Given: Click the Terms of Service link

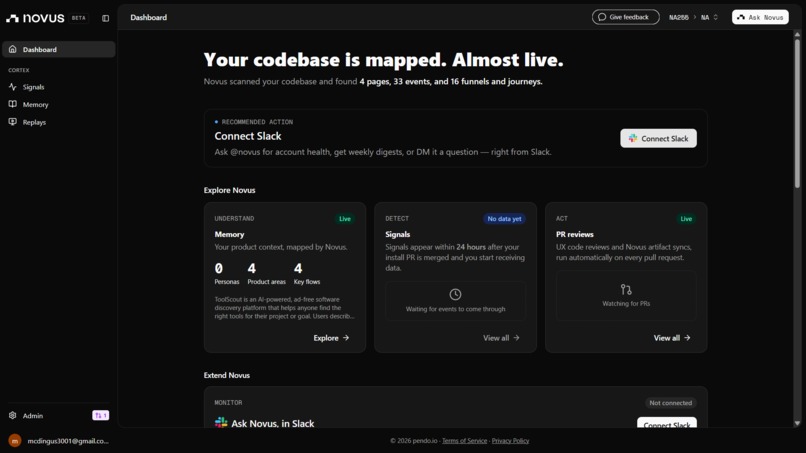Looking at the screenshot, I should [x=464, y=441].
